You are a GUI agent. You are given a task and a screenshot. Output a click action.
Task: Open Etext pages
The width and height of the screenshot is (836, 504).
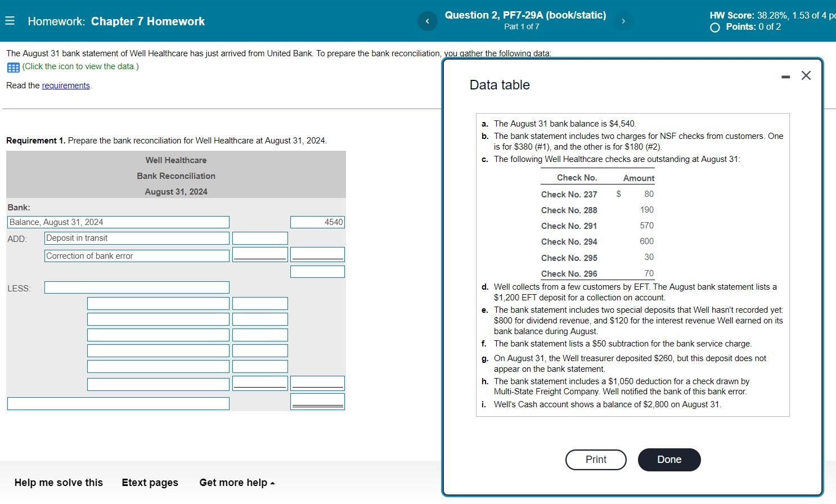click(150, 483)
